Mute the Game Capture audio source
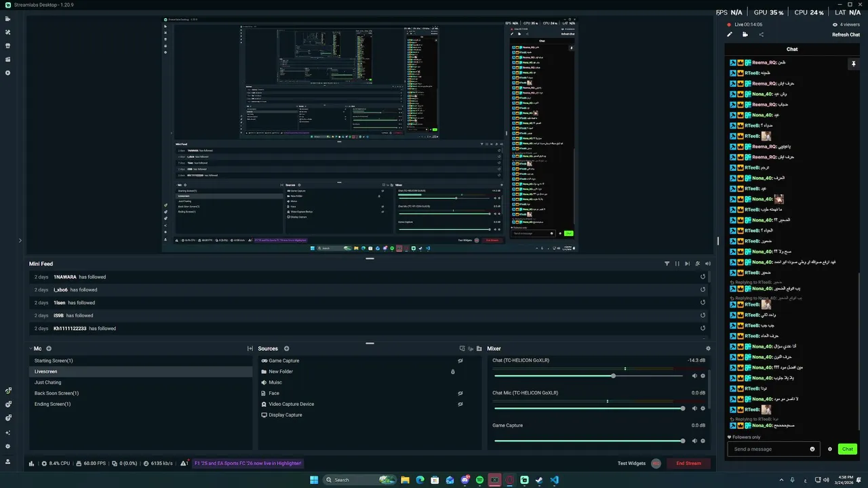This screenshot has width=868, height=488. [x=694, y=441]
